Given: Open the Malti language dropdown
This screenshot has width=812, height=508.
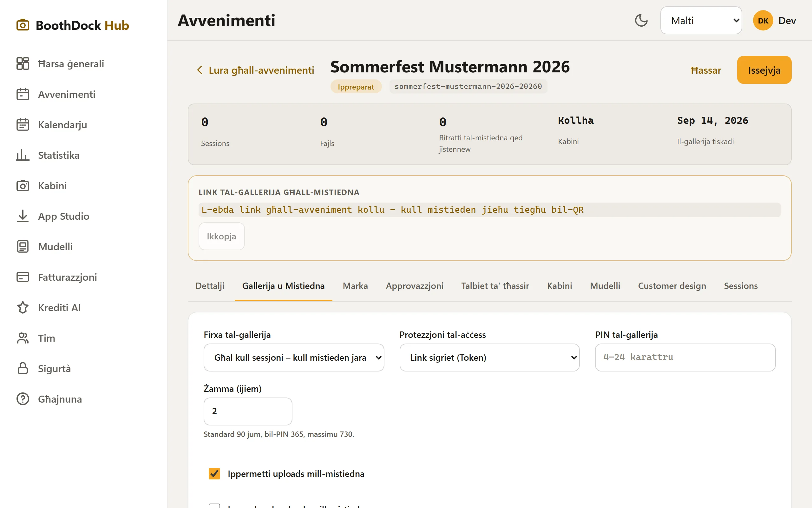Looking at the screenshot, I should coord(701,21).
